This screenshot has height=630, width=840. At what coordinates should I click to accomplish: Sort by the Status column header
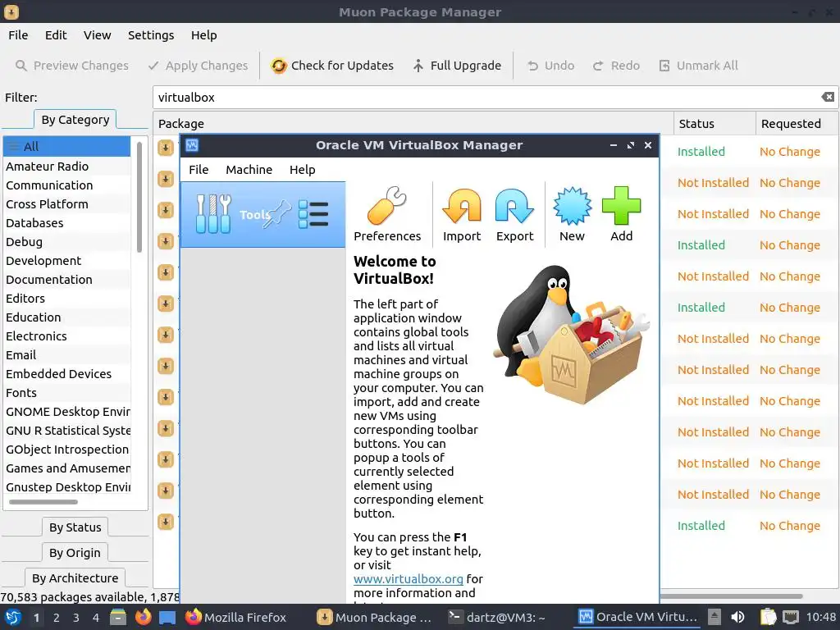click(714, 124)
